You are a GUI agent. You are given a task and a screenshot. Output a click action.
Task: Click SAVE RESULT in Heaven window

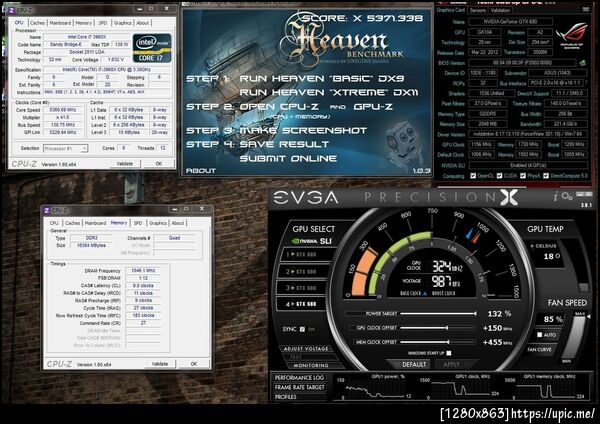(x=284, y=144)
